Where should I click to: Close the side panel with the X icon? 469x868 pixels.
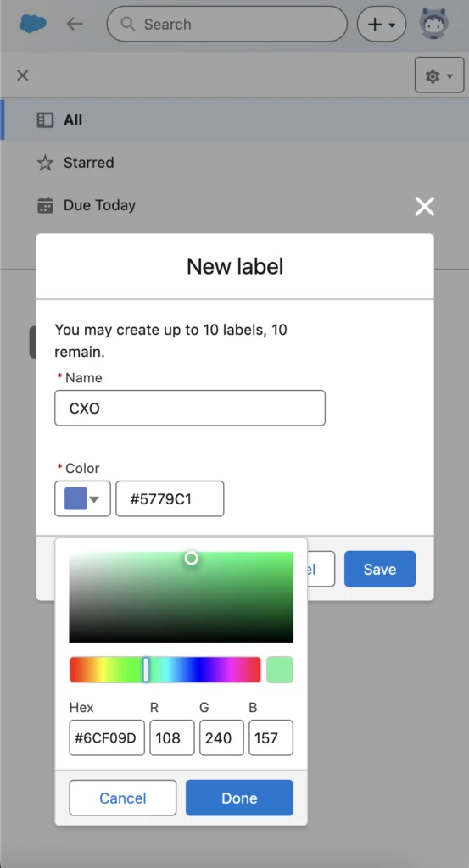(x=23, y=75)
